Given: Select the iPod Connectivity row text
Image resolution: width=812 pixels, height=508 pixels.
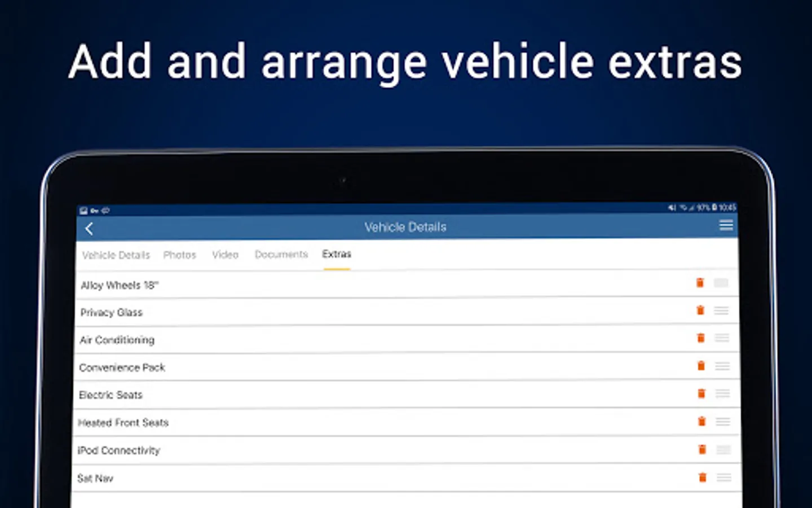Looking at the screenshot, I should tap(119, 450).
